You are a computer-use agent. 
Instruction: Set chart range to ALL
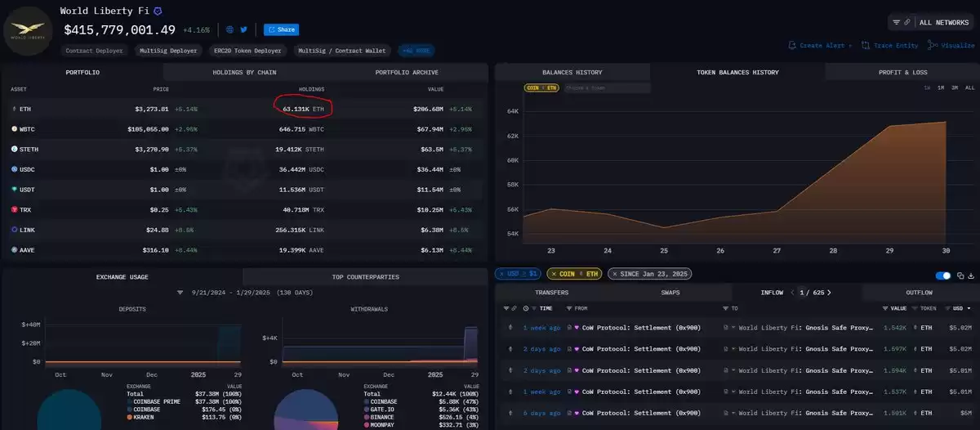click(969, 87)
